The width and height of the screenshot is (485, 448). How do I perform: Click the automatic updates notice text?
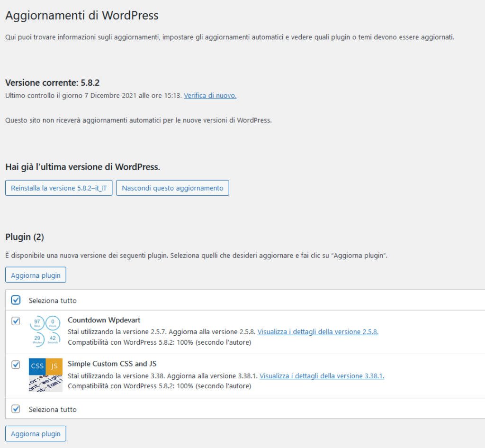coord(138,120)
